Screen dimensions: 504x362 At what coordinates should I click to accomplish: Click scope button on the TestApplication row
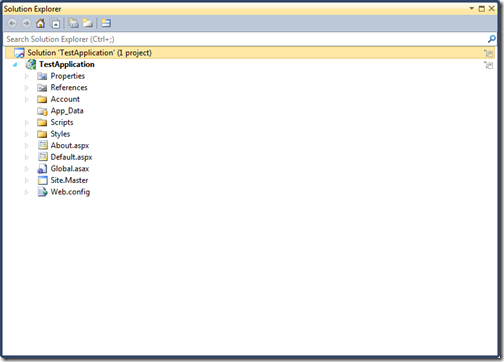(x=489, y=65)
